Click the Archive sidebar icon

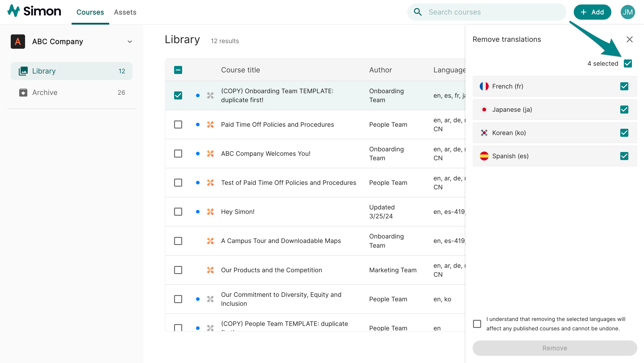coord(23,92)
